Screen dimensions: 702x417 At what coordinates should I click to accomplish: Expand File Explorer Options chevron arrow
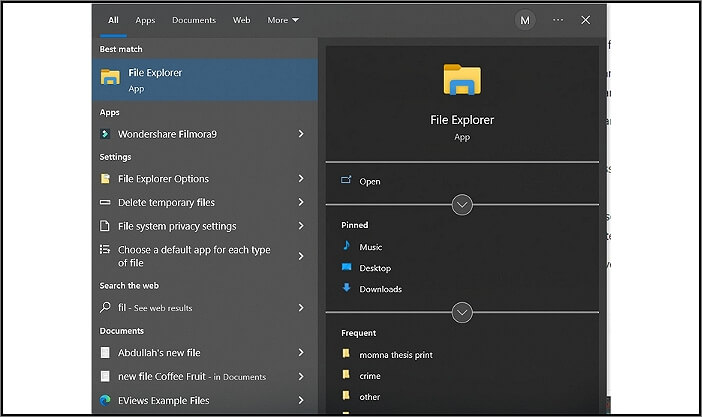pos(301,179)
